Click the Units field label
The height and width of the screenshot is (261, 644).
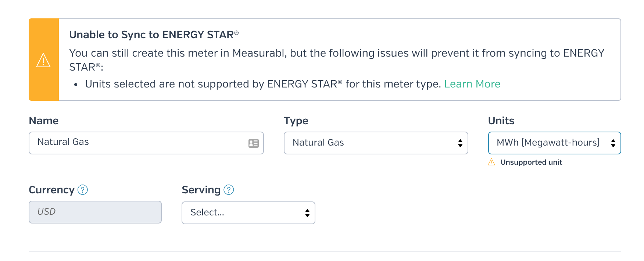(x=501, y=121)
